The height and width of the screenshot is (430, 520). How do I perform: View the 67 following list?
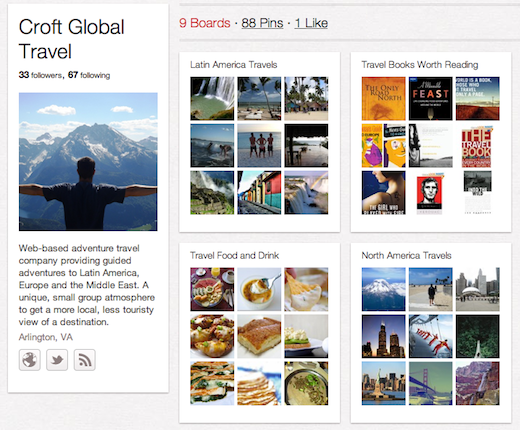(89, 75)
